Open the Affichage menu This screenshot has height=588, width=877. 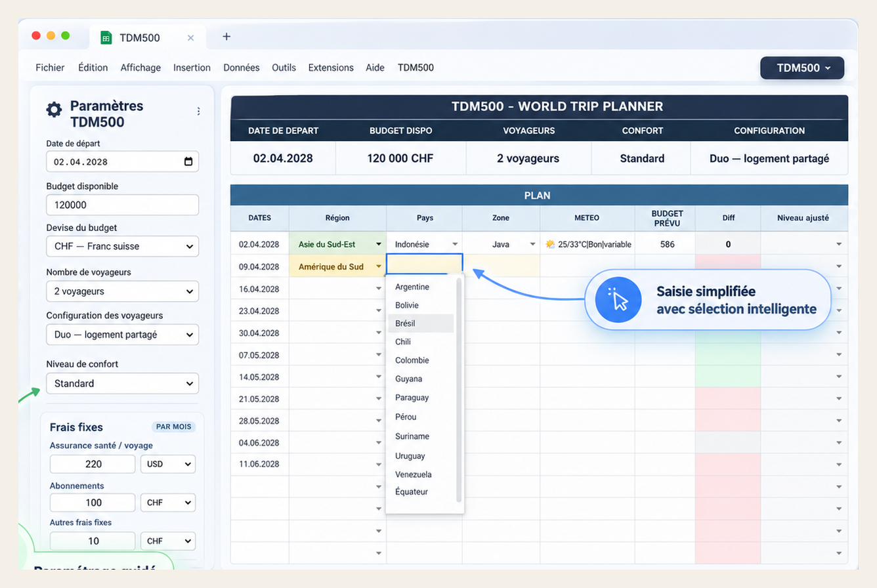coord(140,68)
